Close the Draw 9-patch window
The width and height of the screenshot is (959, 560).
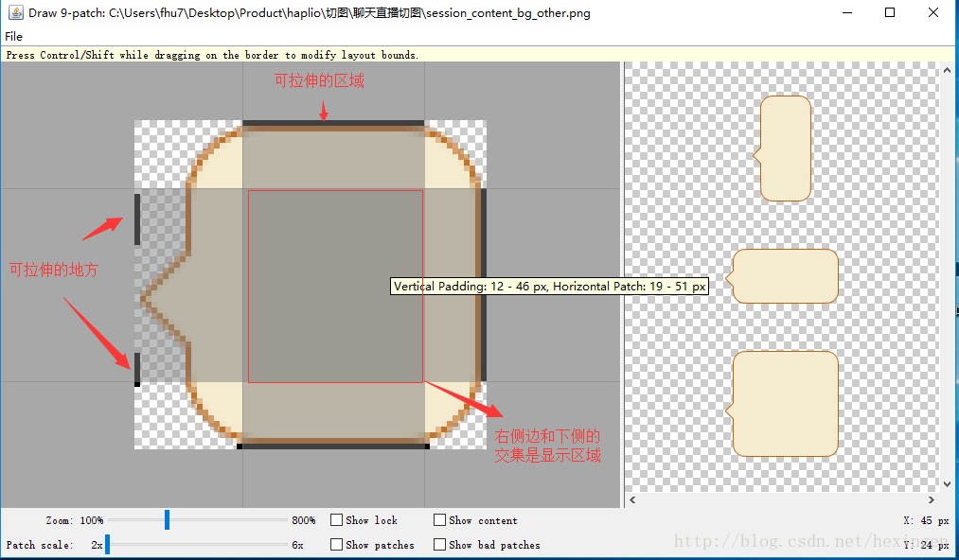click(x=933, y=13)
